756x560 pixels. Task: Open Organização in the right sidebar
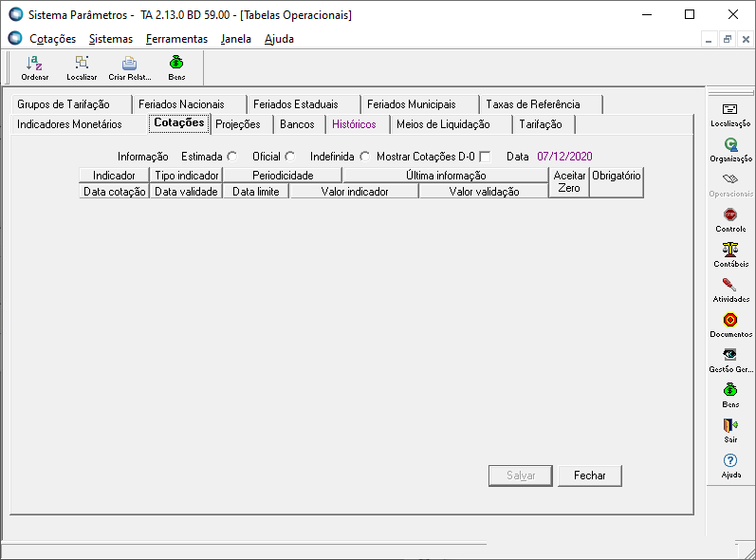pos(730,150)
